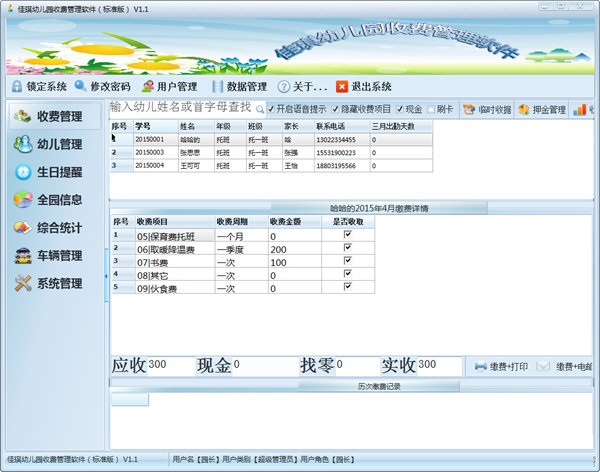Click amount cell 100 for 书费

coord(295,263)
